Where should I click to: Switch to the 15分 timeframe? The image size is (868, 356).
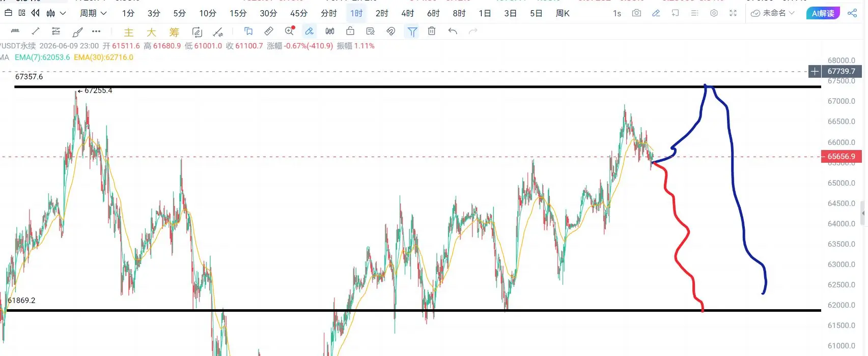pos(238,13)
